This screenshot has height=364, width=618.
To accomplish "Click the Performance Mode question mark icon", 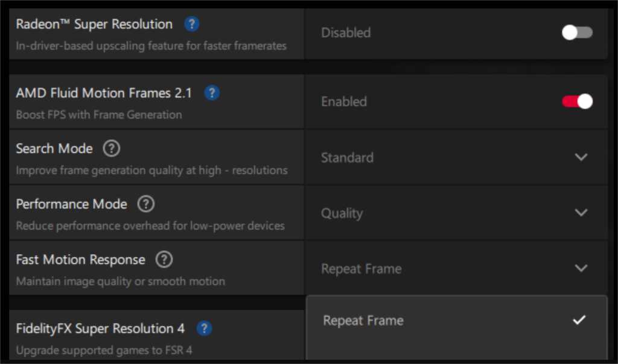I will click(x=145, y=204).
